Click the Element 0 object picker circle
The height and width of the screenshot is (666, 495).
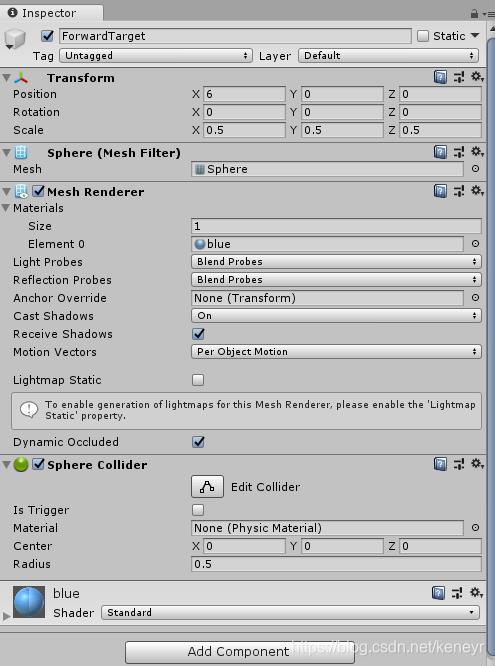475,243
